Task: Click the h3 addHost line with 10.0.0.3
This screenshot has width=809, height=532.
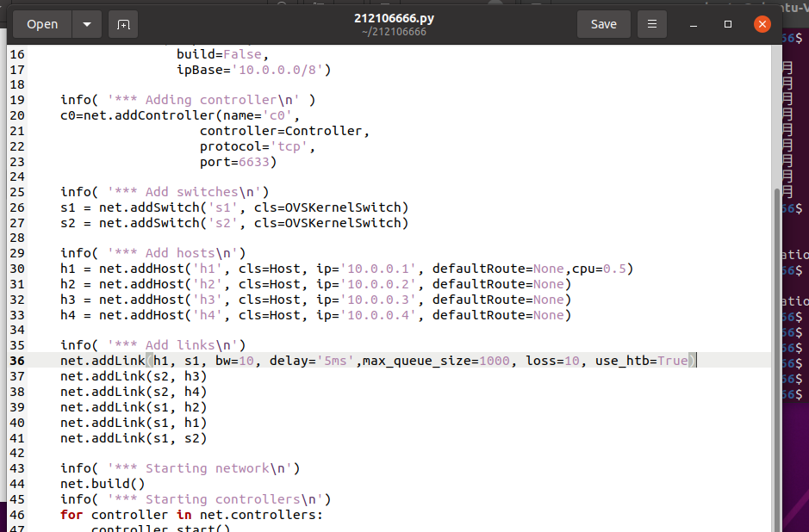Action: (315, 300)
